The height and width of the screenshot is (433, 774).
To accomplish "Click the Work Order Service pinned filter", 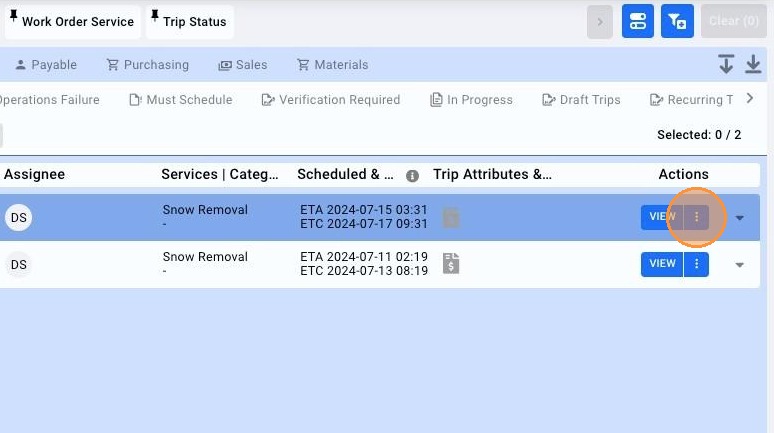I will 70,22.
